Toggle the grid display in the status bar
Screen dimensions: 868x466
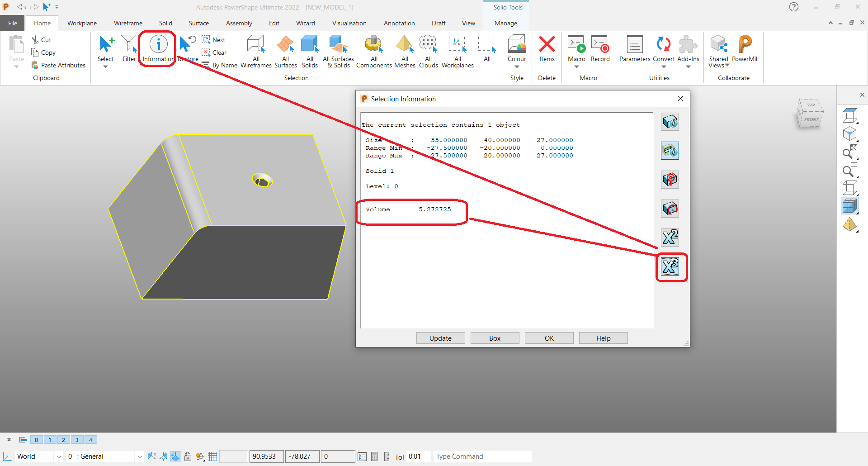tap(212, 456)
